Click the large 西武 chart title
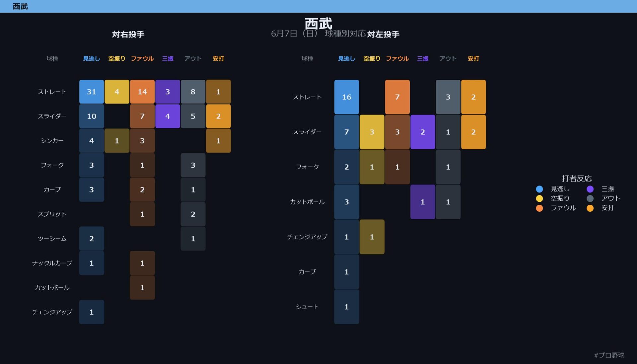 coord(318,24)
